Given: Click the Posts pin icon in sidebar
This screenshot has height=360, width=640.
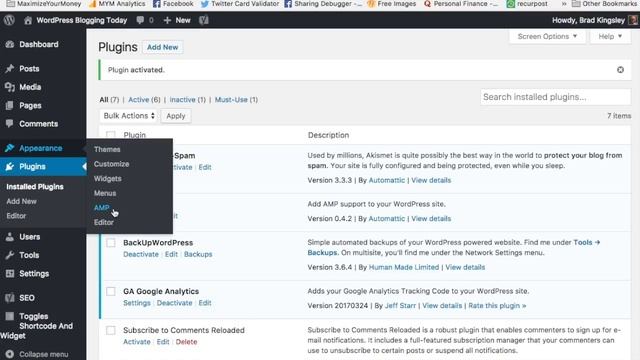Looking at the screenshot, I should (10, 69).
